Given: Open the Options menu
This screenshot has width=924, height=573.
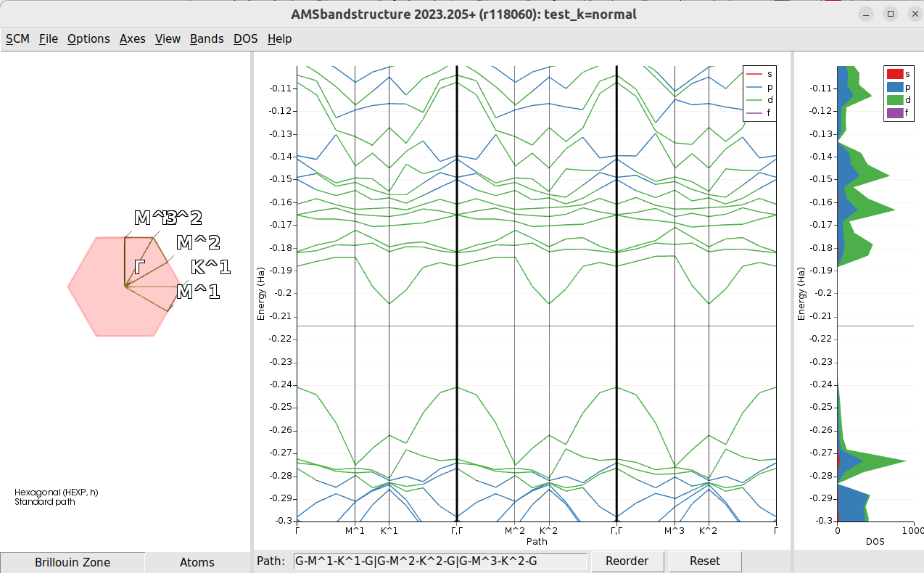Looking at the screenshot, I should 88,38.
